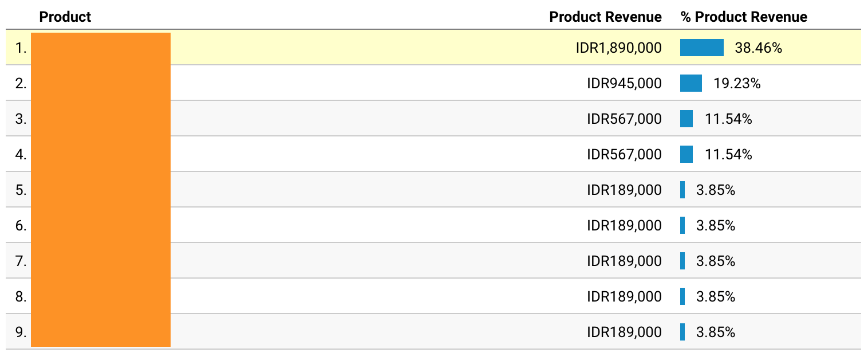Viewport: 868px width, 360px height.
Task: Click the 3.85% value in row 7
Action: pyautogui.click(x=716, y=261)
